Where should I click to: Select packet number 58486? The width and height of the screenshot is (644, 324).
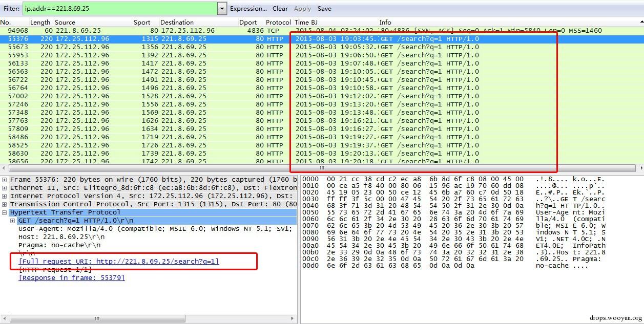[x=322, y=137]
